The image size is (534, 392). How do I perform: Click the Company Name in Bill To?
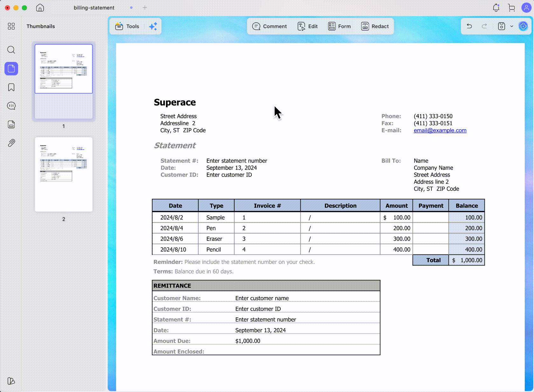[x=433, y=168]
